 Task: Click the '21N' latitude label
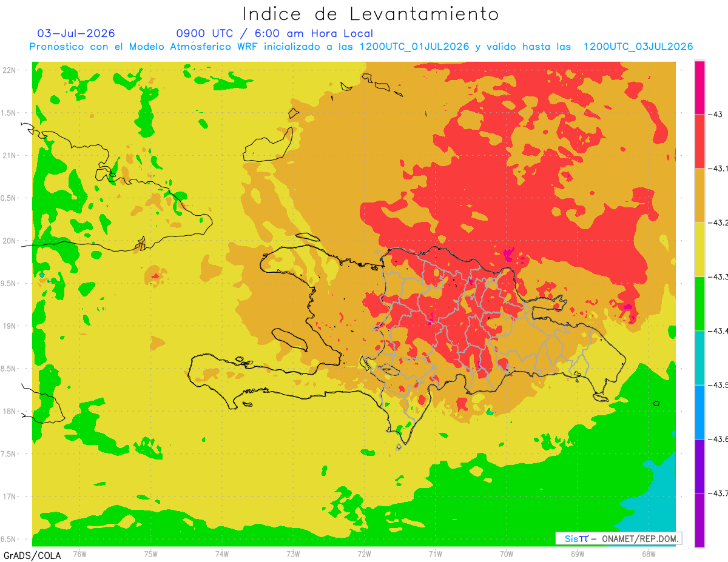10,155
